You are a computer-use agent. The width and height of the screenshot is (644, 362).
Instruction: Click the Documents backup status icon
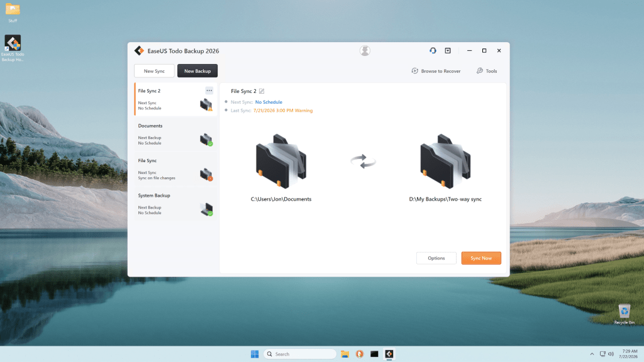coord(206,140)
